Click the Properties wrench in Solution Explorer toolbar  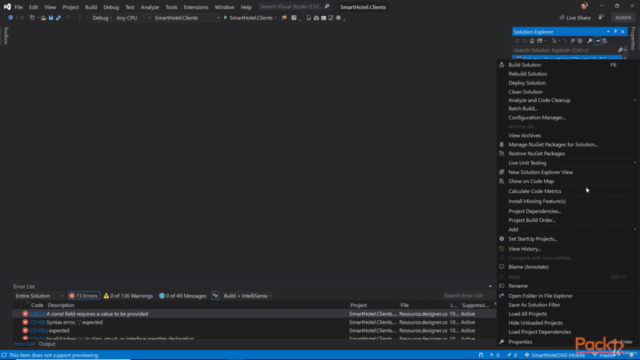(590, 41)
